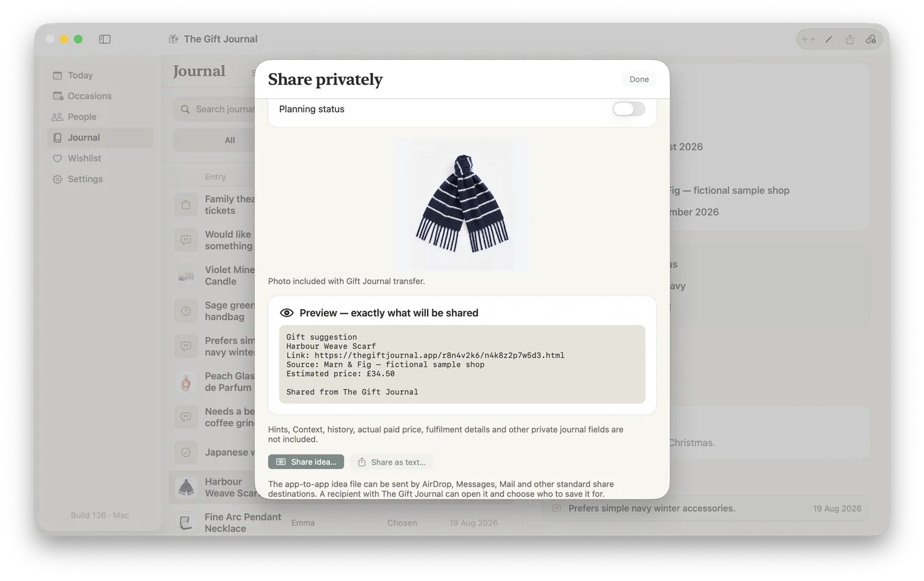Click the share toolbar icon
Image resolution: width=924 pixels, height=581 pixels.
(850, 40)
